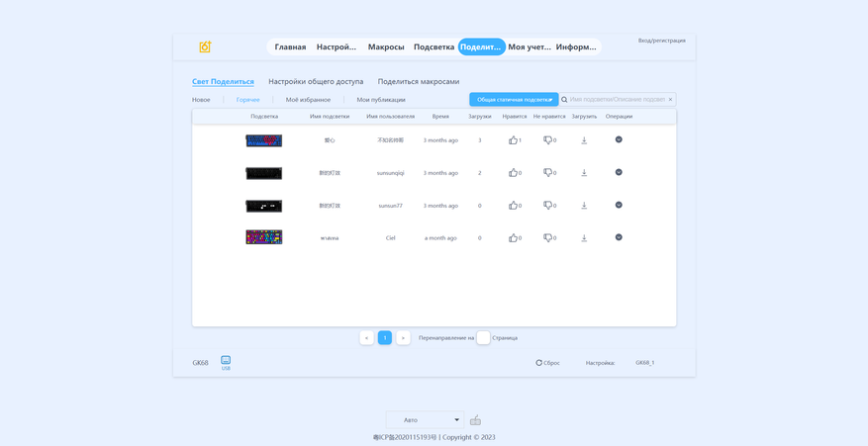
Task: Open the Подсветка tab
Action: 434,47
